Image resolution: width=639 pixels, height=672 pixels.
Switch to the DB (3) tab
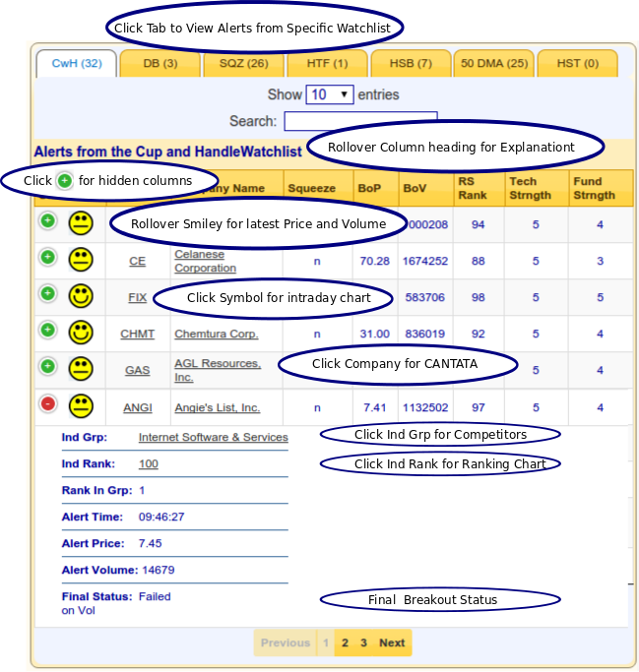tap(160, 63)
